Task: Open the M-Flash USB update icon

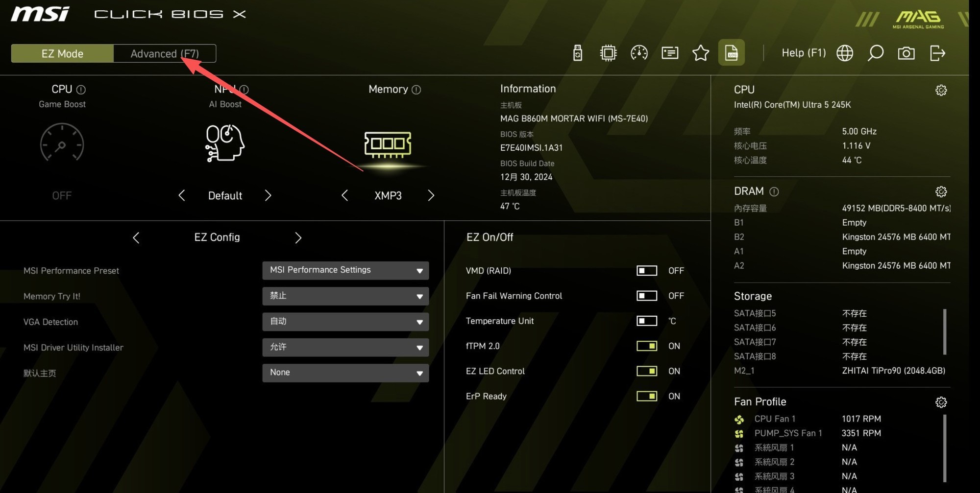Action: click(x=578, y=53)
